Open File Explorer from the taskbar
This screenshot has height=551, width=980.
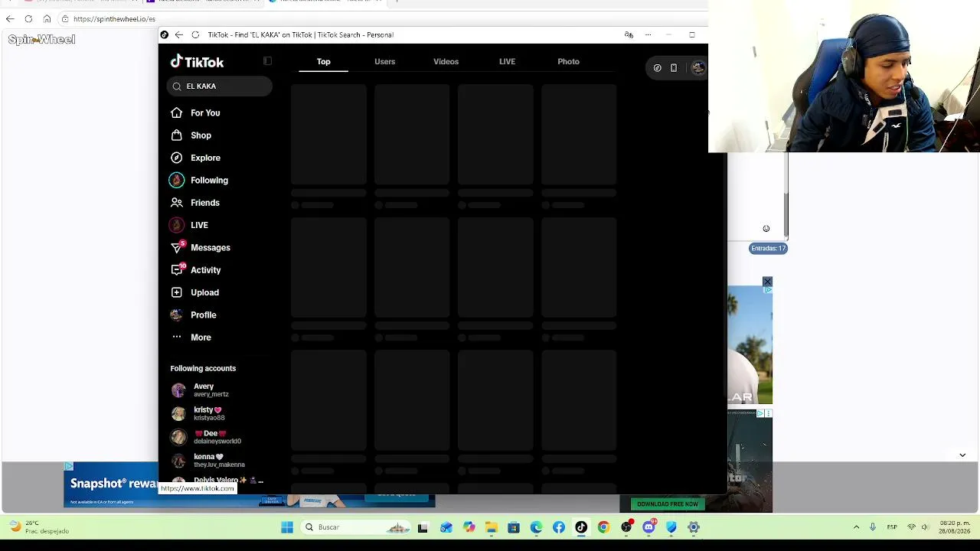(x=491, y=527)
